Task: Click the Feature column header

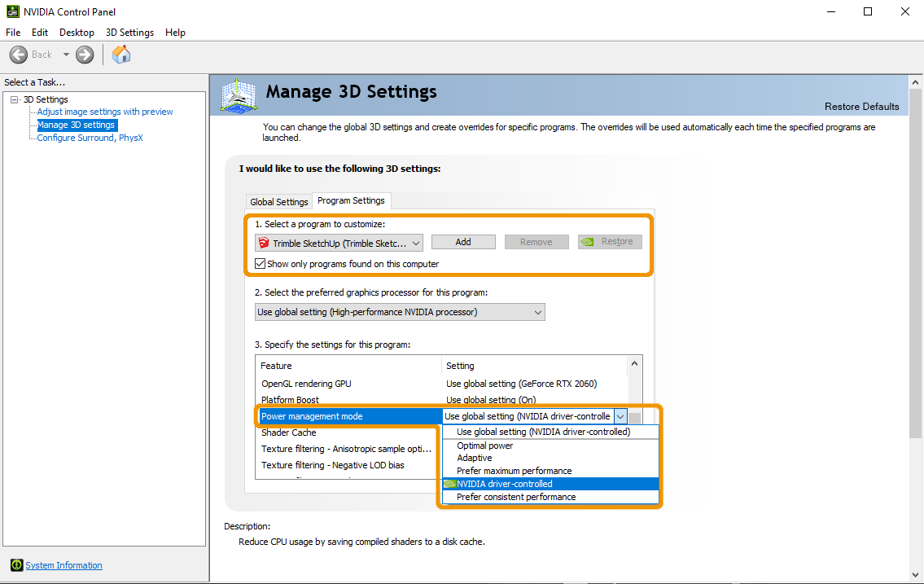Action: tap(348, 366)
